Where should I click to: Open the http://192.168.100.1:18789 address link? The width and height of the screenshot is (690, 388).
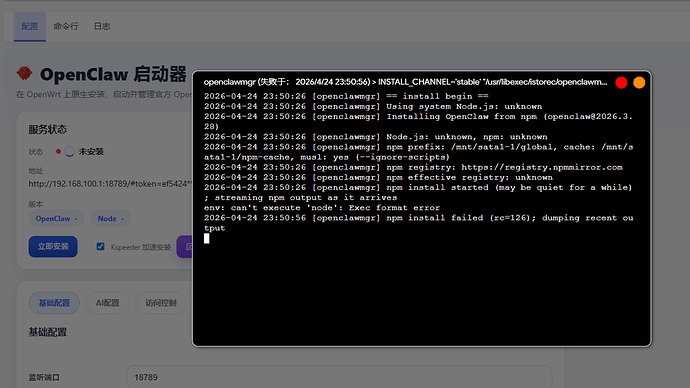pyautogui.click(x=110, y=184)
